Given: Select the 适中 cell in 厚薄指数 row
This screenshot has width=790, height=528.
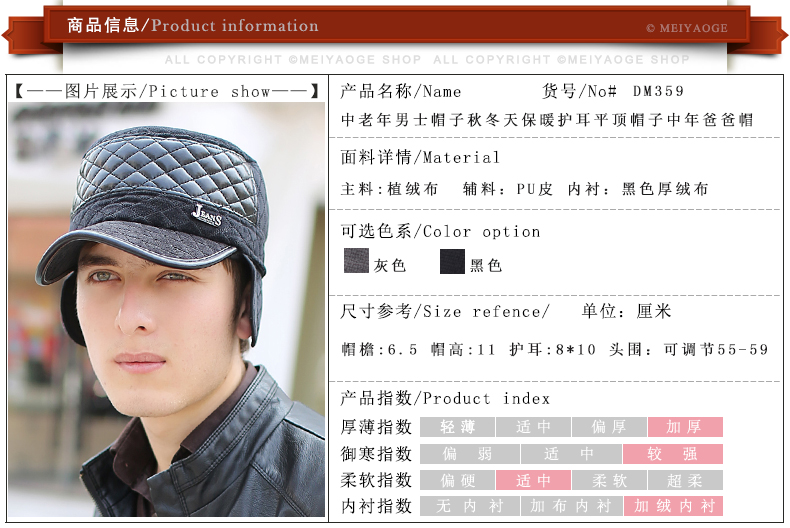Looking at the screenshot, I should (534, 427).
